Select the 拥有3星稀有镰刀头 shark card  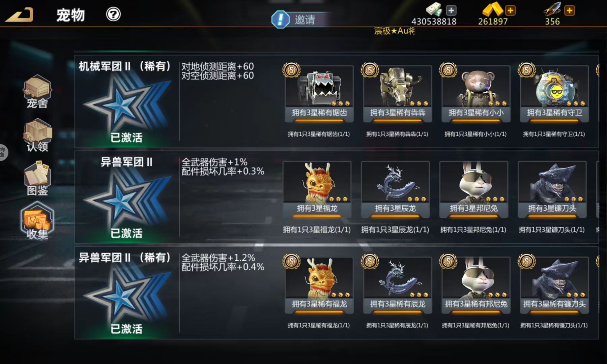tap(554, 285)
